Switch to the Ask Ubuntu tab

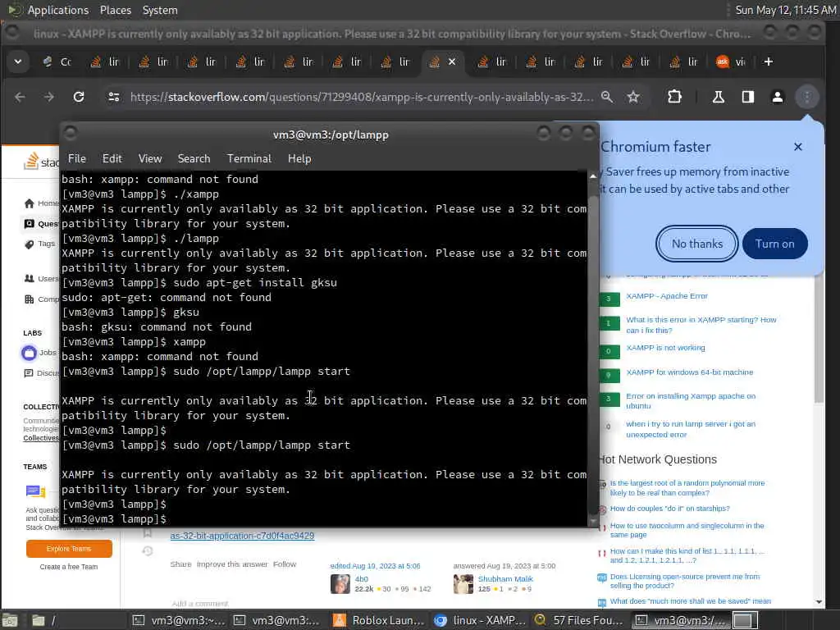(x=731, y=62)
